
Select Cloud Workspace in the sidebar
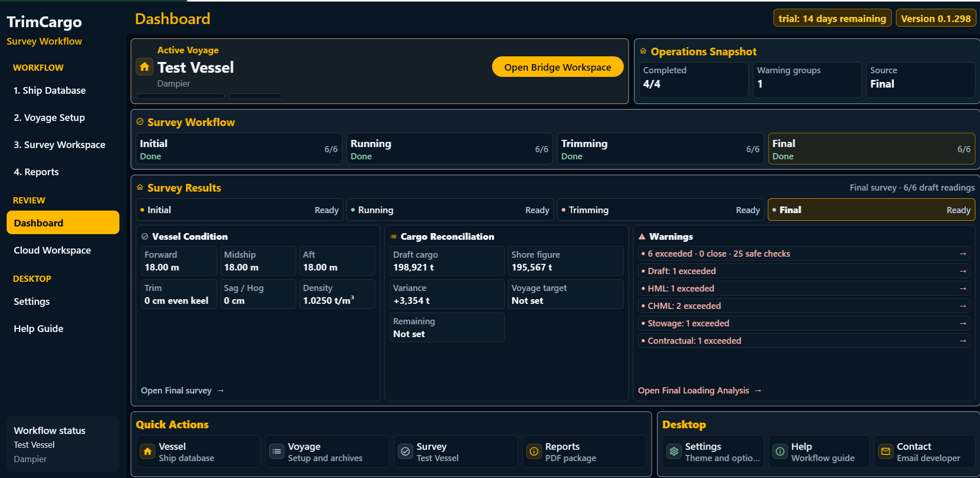coord(63,251)
